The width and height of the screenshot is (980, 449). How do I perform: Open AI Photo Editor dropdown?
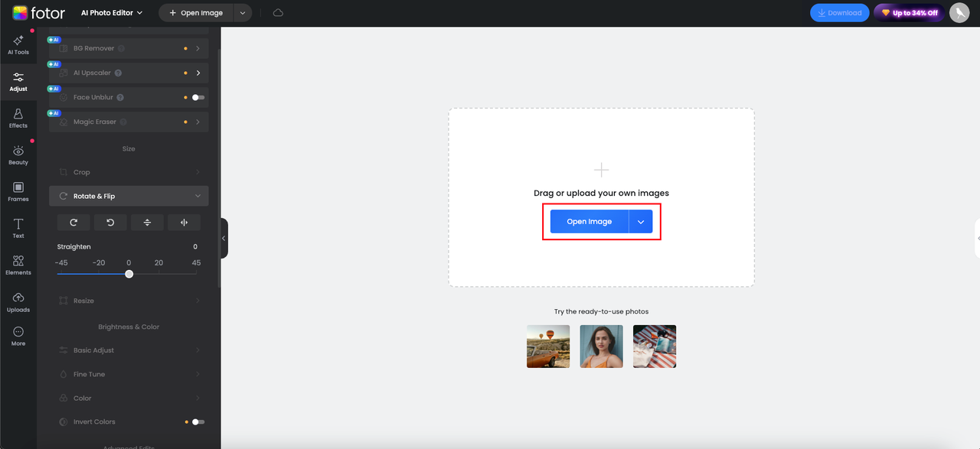112,13
